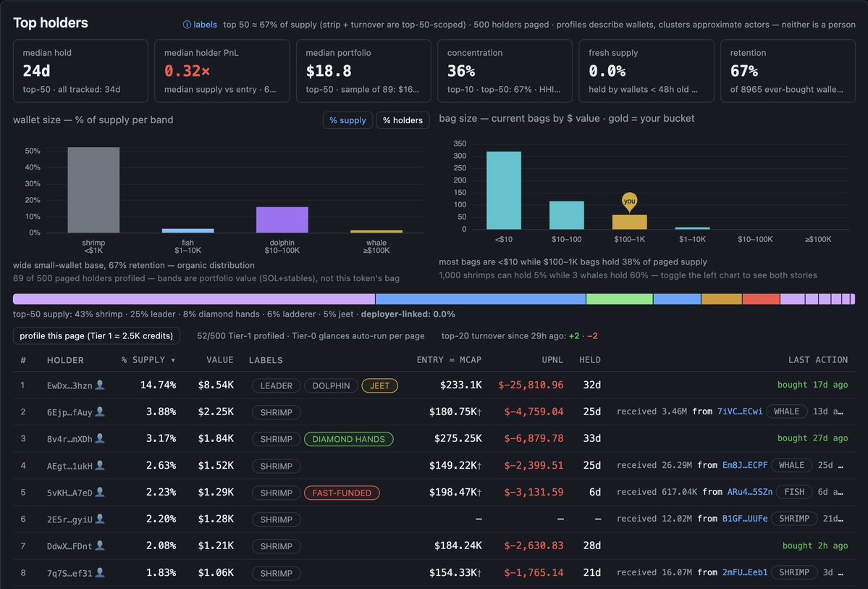
Task: Click the DOLPHIN label on row 1
Action: coord(331,385)
